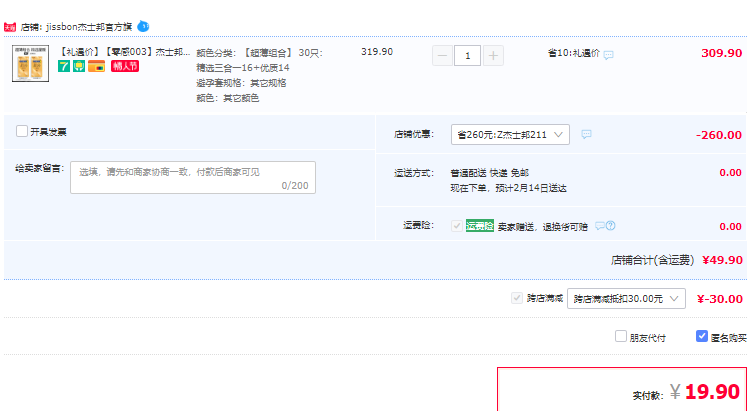Click the 颜色分类:【超薄组合】30只 spec text
This screenshot has height=411, width=755.
260,53
